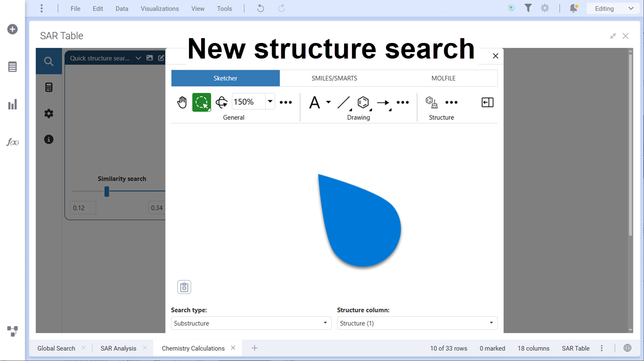Toggle the filter funnel icon
The height and width of the screenshot is (361, 644).
[x=528, y=8]
